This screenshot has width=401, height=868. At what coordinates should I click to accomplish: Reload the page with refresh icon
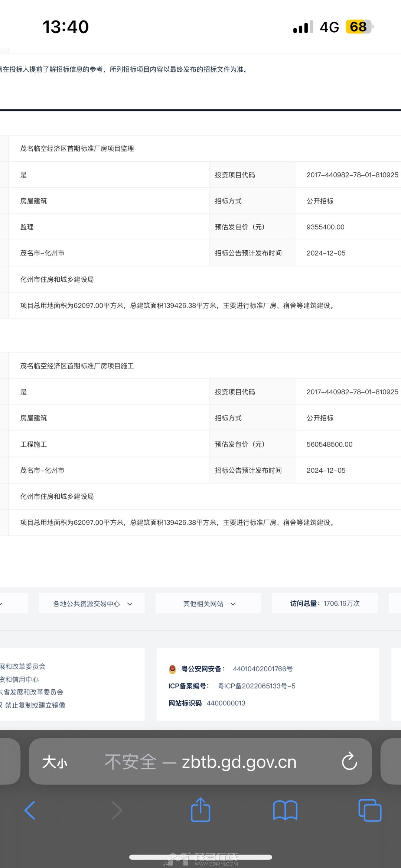349,762
